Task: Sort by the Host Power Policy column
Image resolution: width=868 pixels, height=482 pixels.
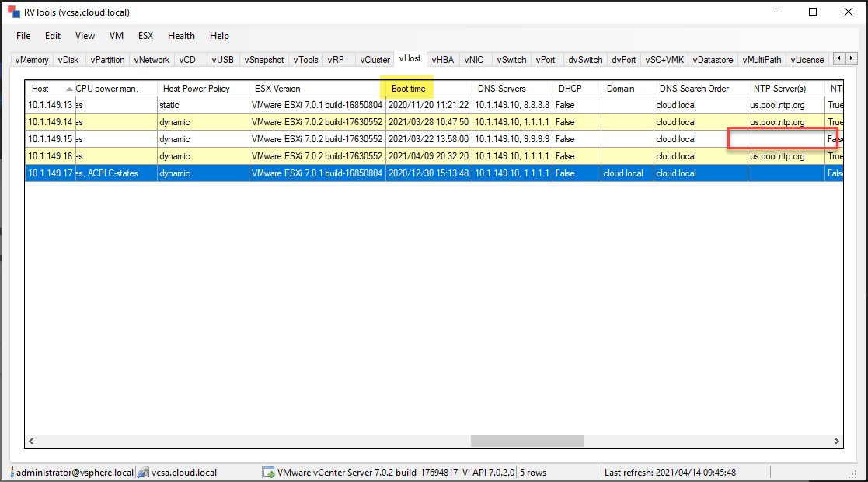Action: coord(203,89)
